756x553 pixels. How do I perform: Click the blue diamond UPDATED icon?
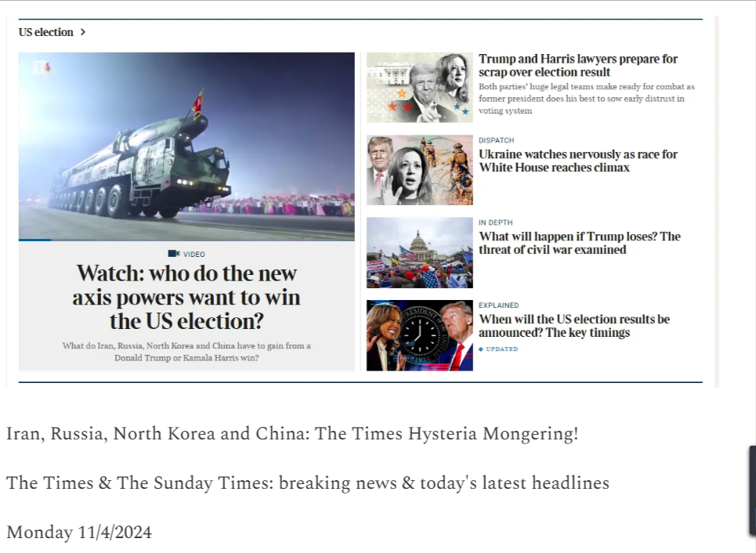[481, 349]
